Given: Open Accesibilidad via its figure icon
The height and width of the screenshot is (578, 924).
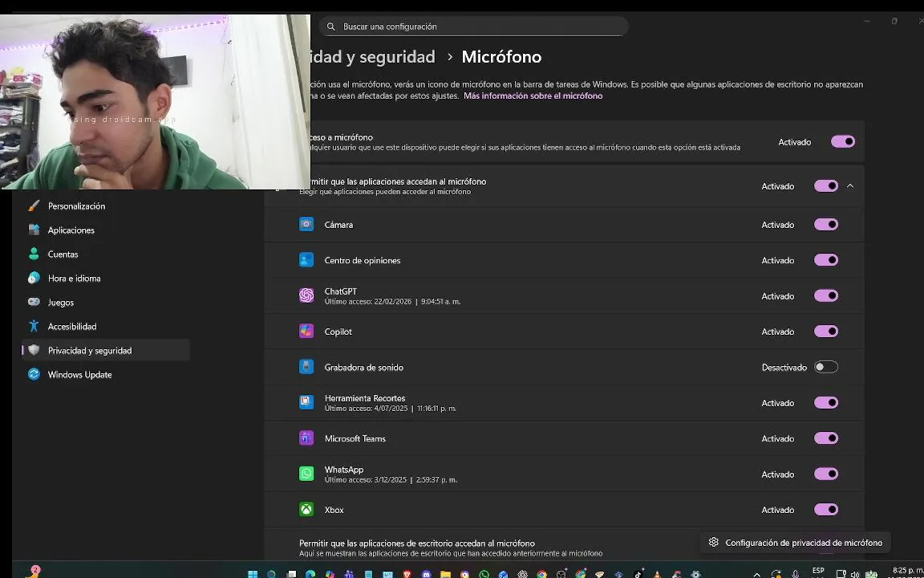Looking at the screenshot, I should pos(34,326).
